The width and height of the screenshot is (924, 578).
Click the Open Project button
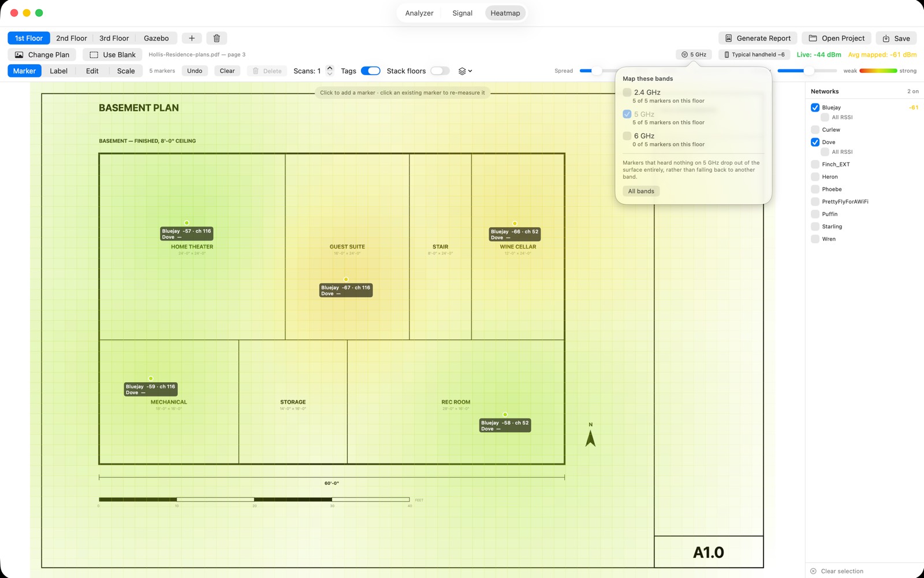point(836,38)
